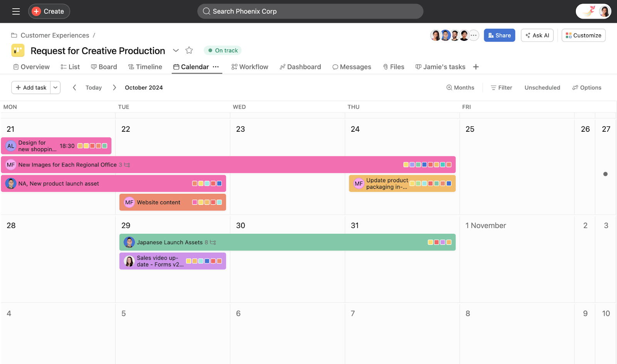This screenshot has width=617, height=364.
Task: Select the Dashboard view icon
Action: pyautogui.click(x=282, y=67)
